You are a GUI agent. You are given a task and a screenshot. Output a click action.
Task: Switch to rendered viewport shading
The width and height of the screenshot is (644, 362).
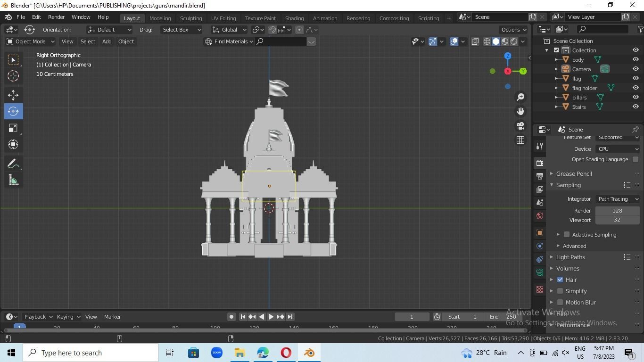pos(514,41)
